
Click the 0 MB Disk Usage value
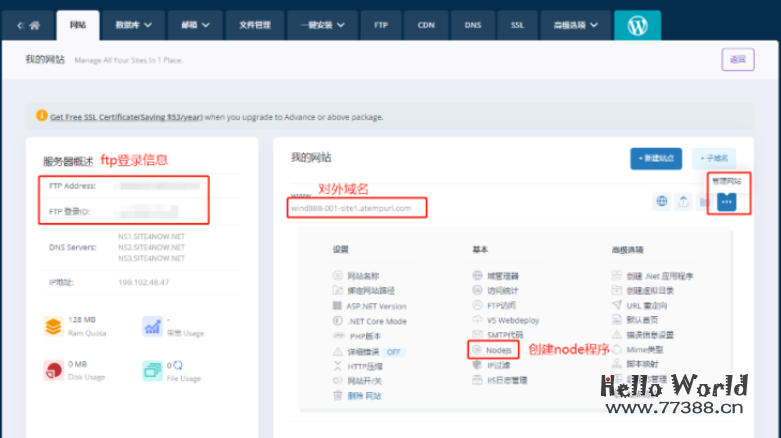coord(77,364)
